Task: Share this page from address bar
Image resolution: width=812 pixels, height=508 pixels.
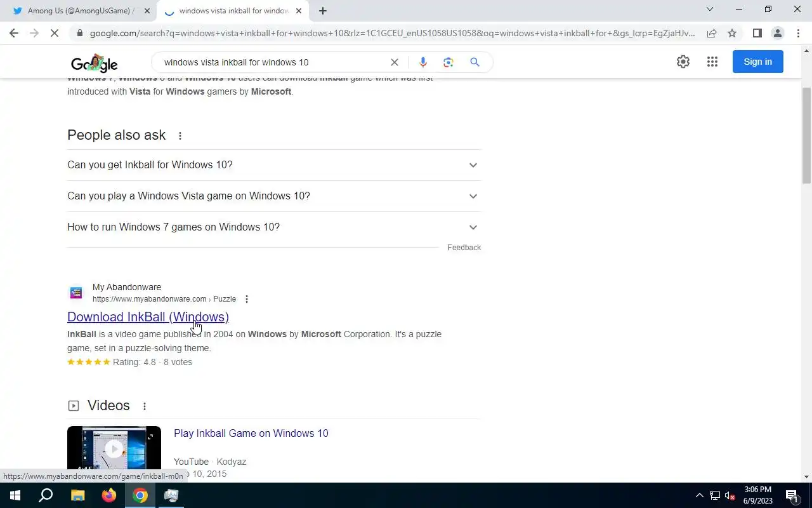Action: 712,33
